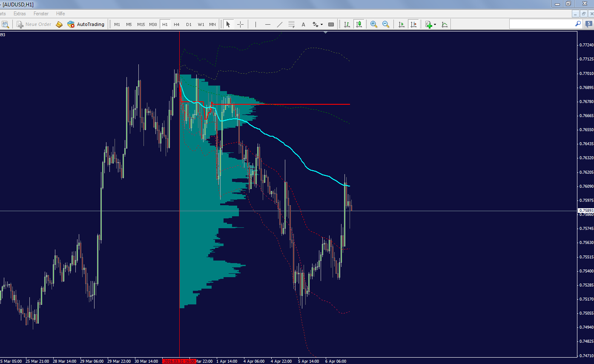The image size is (594, 364).
Task: Switch chart timeframe to D1
Action: pos(189,24)
